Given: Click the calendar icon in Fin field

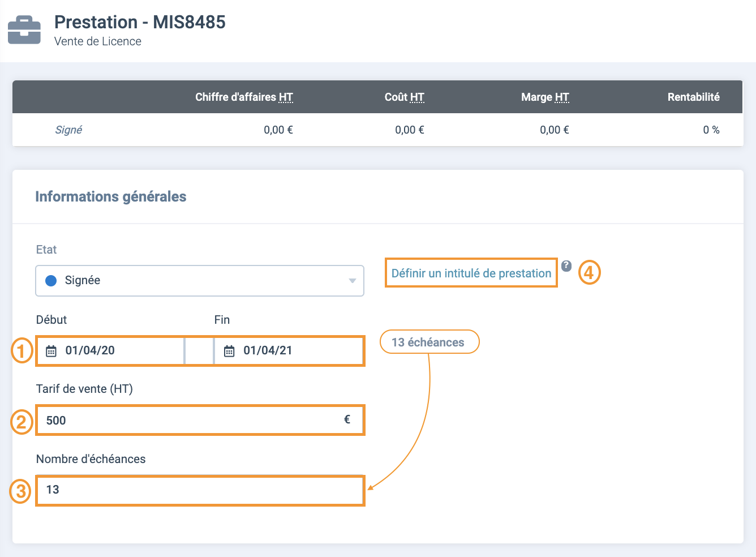Looking at the screenshot, I should pos(229,351).
